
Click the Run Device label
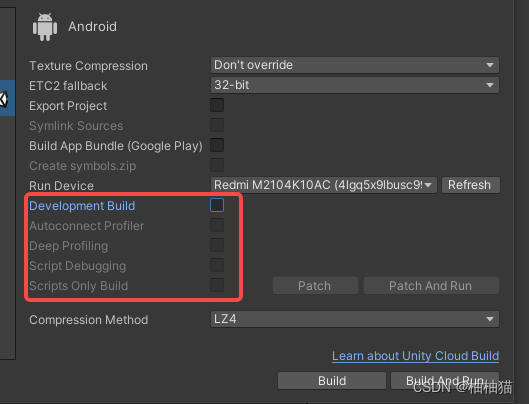pyautogui.click(x=61, y=186)
